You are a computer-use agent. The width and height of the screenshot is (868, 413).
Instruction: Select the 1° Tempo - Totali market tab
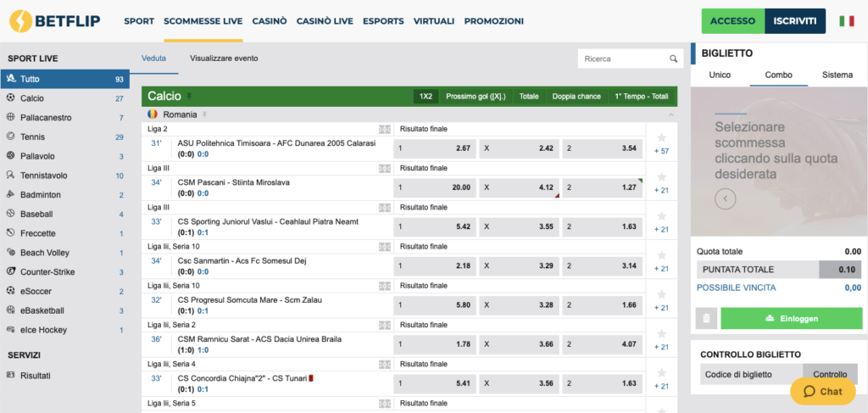coord(641,97)
